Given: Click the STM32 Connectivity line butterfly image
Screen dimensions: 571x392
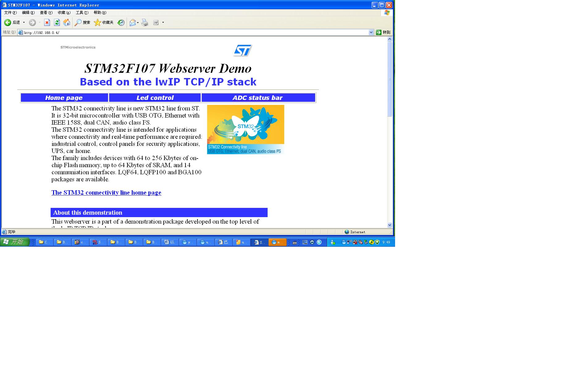Looking at the screenshot, I should (246, 130).
